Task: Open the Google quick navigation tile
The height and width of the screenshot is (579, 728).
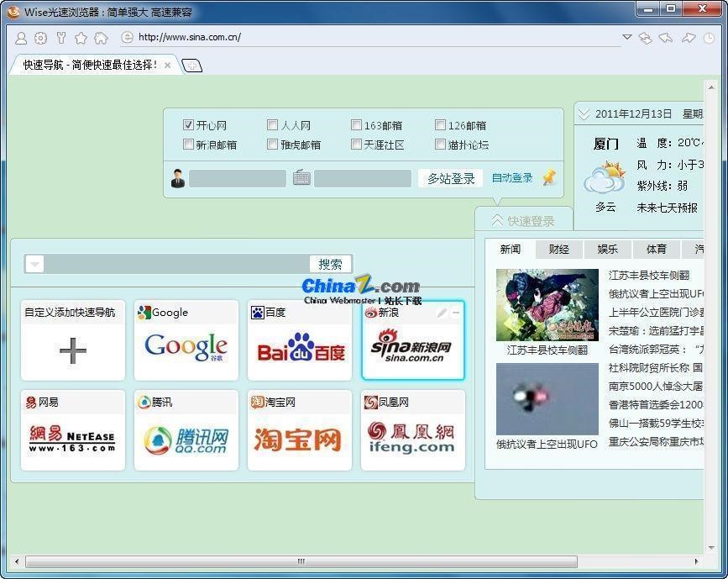Action: point(186,340)
